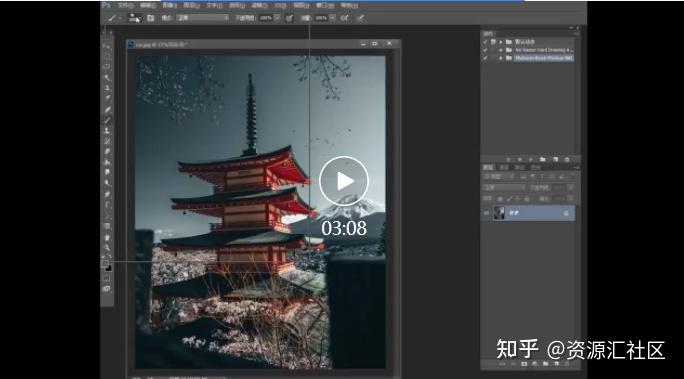This screenshot has width=684, height=379.
Task: Click the foreground color swatch in toolbox
Action: [x=105, y=264]
